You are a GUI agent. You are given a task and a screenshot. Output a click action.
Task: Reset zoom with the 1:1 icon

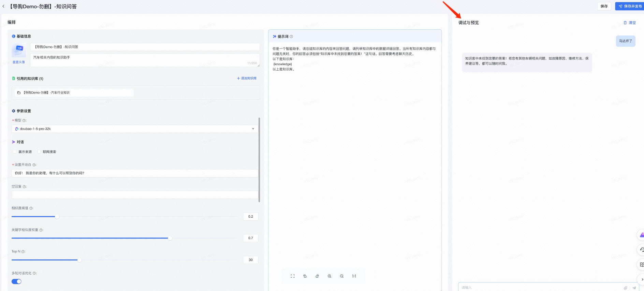(354, 276)
